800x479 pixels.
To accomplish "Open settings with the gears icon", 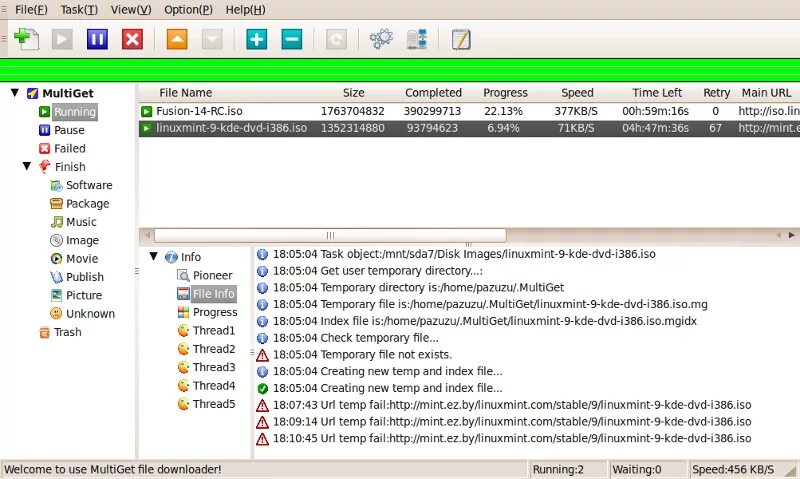I will (x=381, y=39).
